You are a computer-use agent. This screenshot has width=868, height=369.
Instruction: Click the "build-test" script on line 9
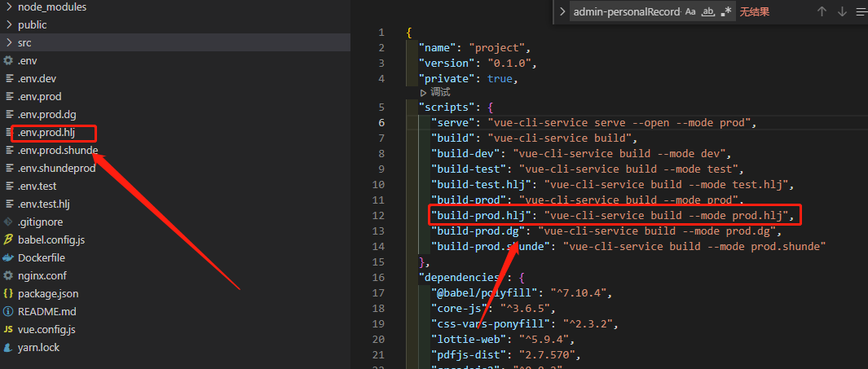click(588, 169)
